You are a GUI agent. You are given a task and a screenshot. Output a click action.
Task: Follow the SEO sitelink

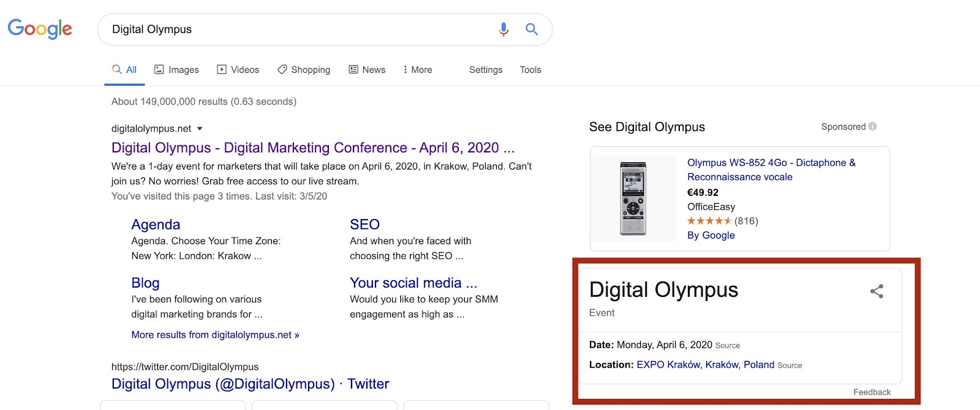pyautogui.click(x=364, y=225)
